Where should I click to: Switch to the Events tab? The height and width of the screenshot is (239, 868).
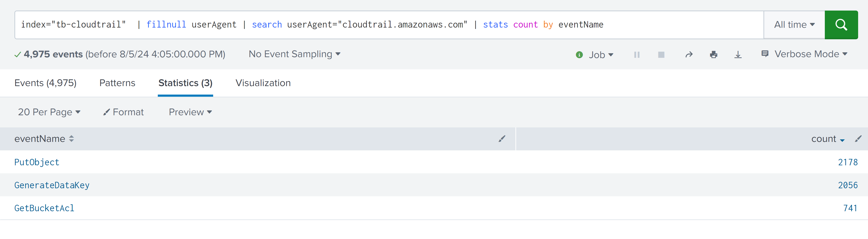tap(45, 83)
